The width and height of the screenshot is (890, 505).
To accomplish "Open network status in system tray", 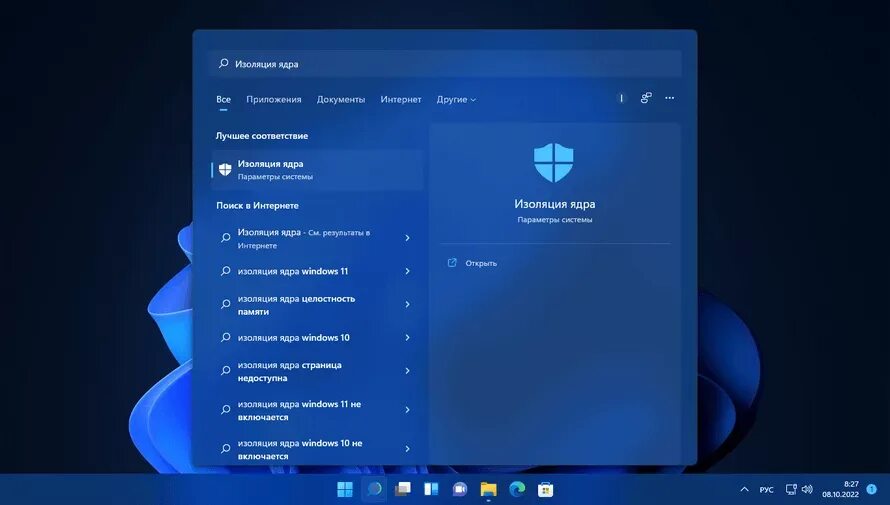I will [791, 489].
